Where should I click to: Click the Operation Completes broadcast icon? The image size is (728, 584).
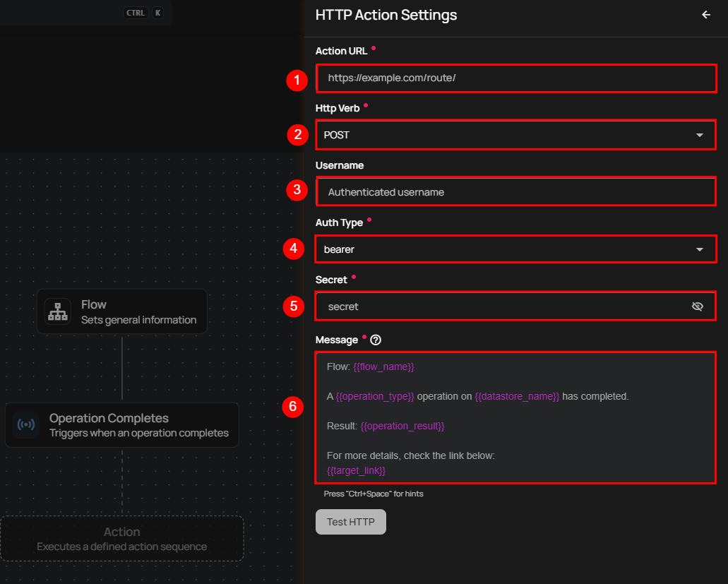pos(25,425)
